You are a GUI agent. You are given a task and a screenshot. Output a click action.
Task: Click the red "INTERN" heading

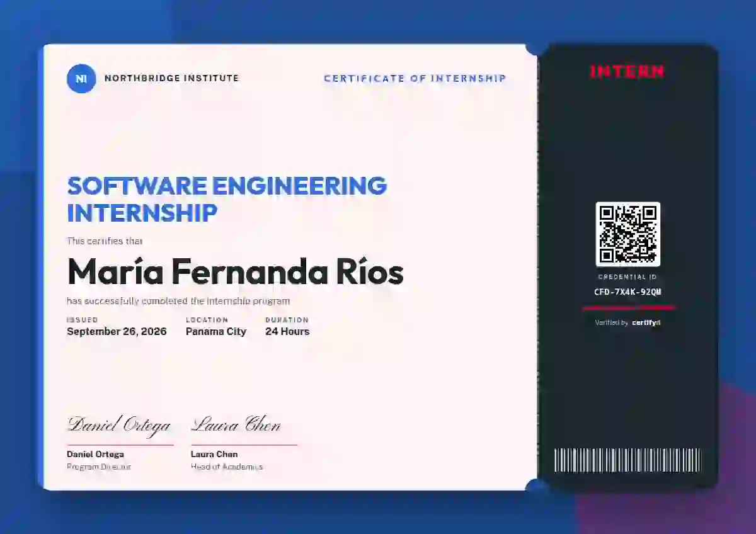627,72
